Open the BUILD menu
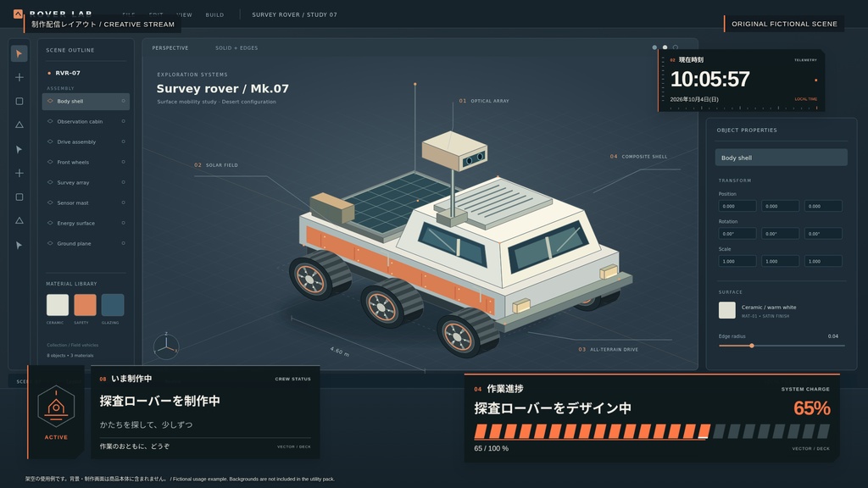The width and height of the screenshot is (868, 488). (x=214, y=15)
